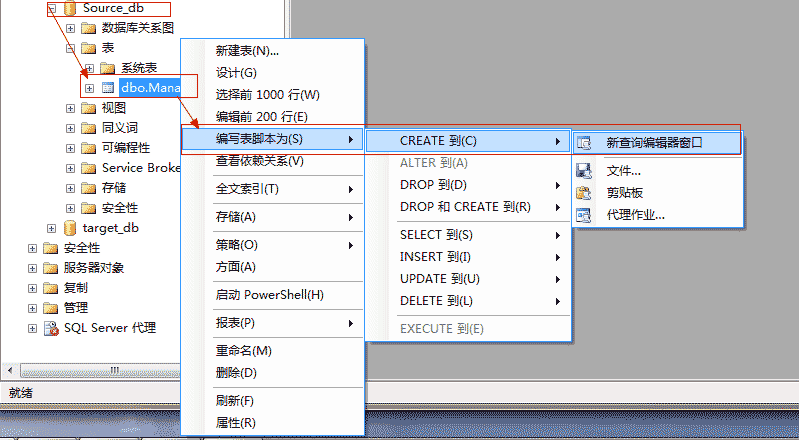Click the 同义词 folder icon

89,128
